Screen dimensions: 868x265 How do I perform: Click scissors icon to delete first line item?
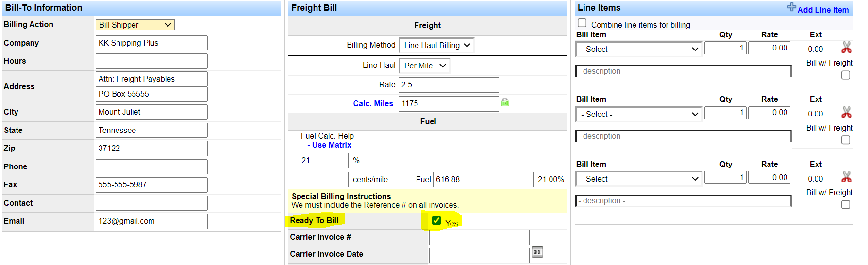point(847,48)
